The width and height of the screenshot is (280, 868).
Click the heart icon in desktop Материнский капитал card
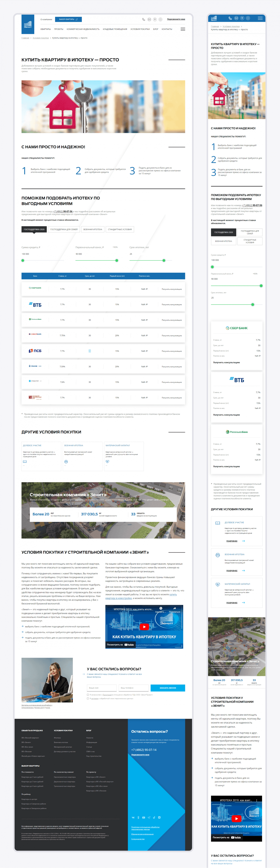pos(107,462)
